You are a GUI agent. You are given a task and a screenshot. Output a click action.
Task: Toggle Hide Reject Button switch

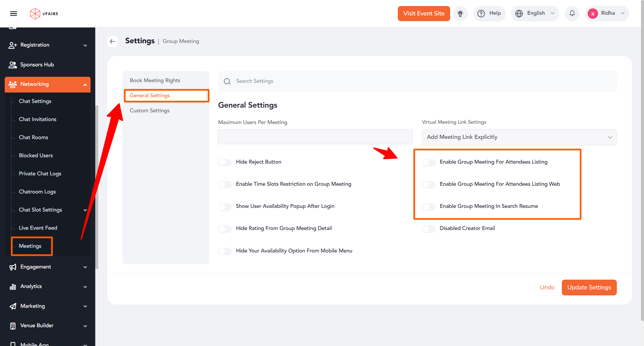click(225, 162)
